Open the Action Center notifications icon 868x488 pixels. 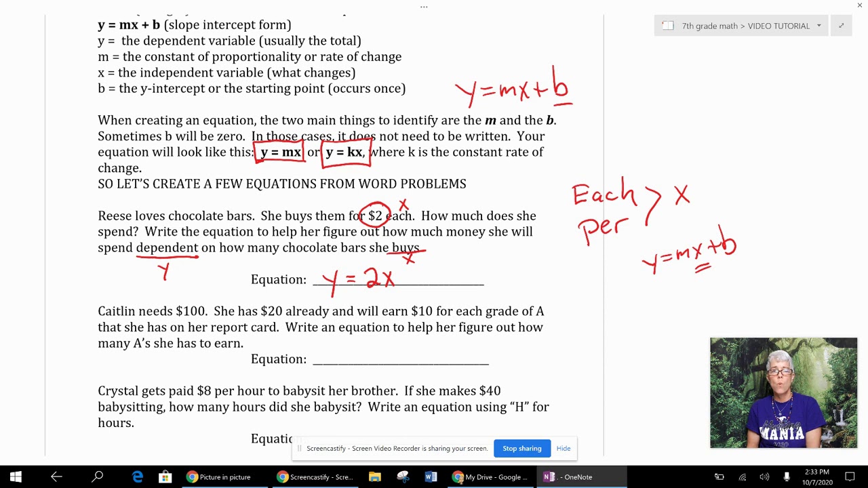click(850, 477)
